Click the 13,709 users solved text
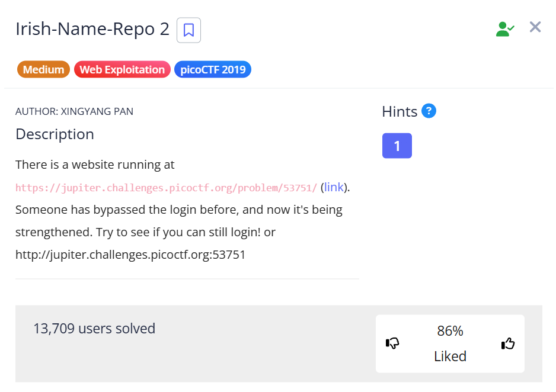 tap(94, 328)
